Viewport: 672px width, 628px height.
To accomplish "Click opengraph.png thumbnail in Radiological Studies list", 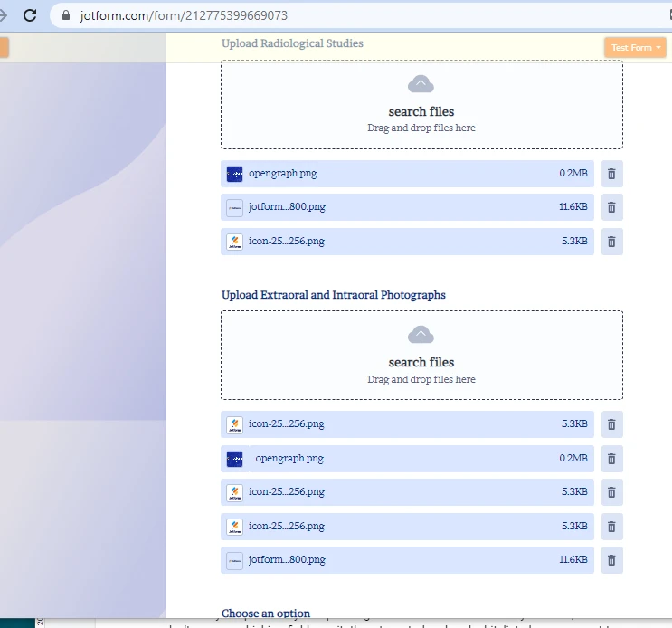I will point(234,174).
